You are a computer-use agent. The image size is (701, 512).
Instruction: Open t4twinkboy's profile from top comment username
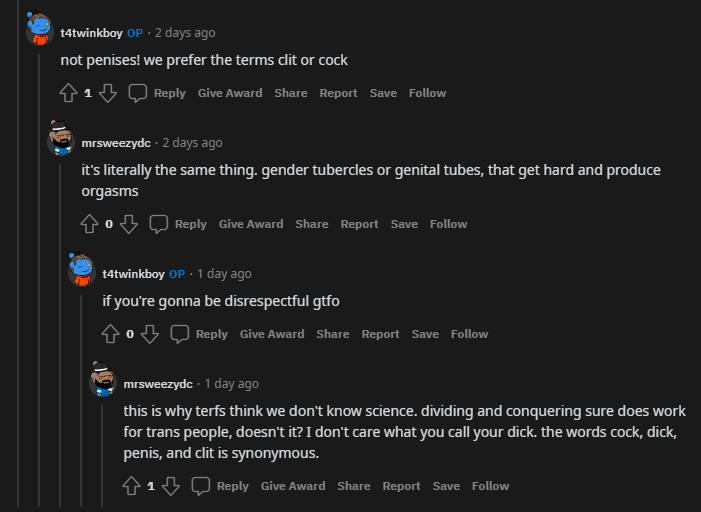click(x=91, y=33)
